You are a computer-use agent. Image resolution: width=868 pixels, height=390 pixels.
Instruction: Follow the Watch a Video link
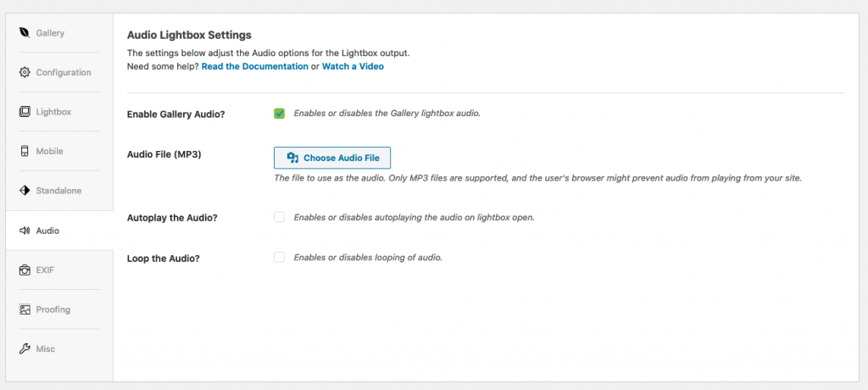353,66
